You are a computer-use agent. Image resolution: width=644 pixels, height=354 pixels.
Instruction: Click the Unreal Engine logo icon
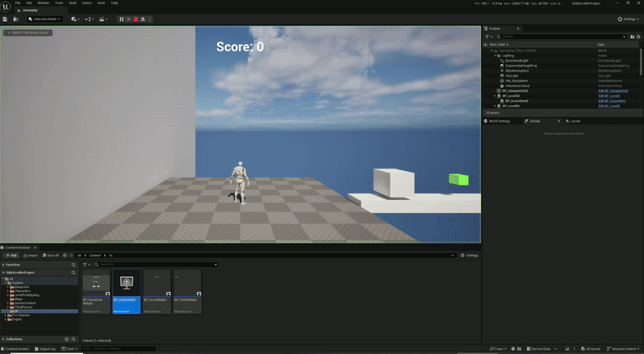pyautogui.click(x=6, y=6)
